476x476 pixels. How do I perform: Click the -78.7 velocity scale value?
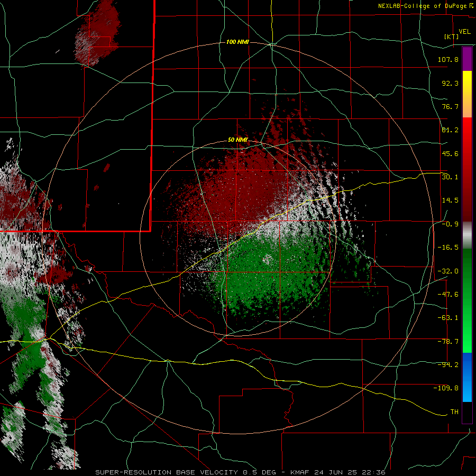tap(448, 342)
